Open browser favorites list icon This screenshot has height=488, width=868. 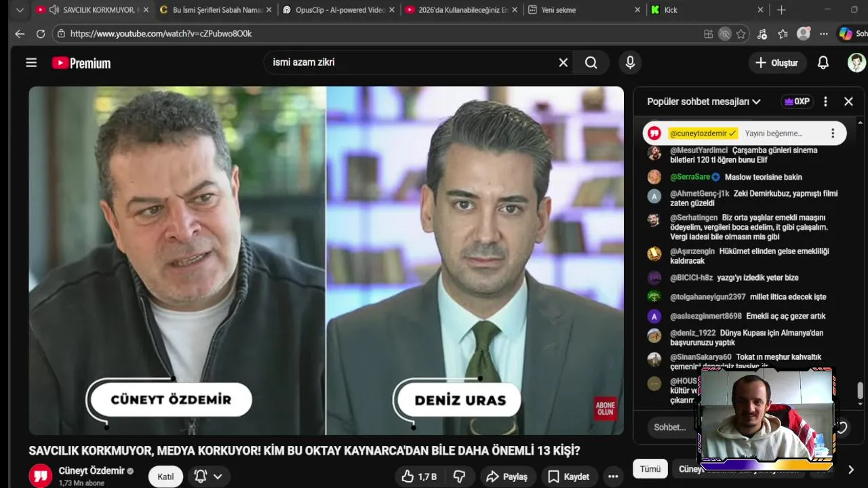click(x=783, y=34)
